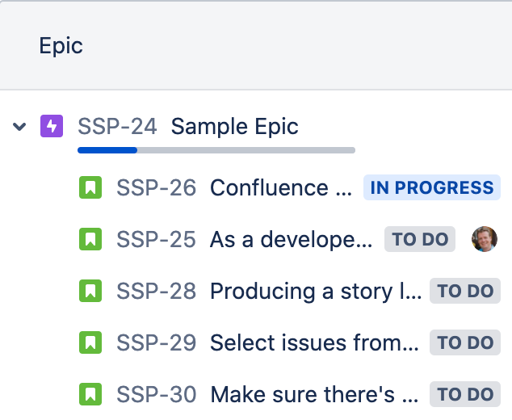This screenshot has width=512, height=420.
Task: Open the assignee avatar on SSP-25
Action: point(485,239)
